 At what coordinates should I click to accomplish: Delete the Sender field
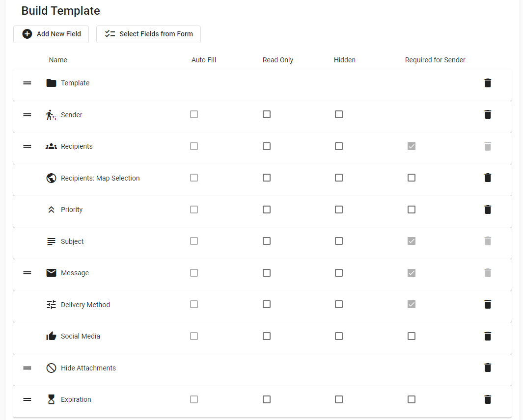click(x=488, y=114)
